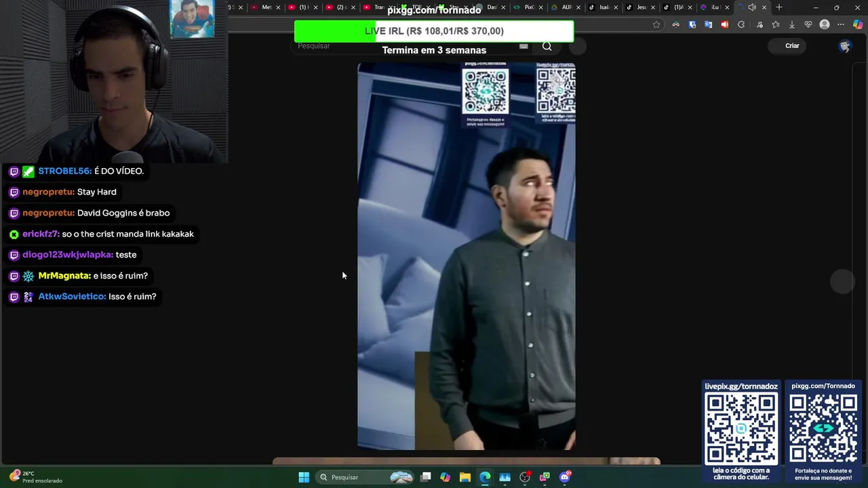Click the masked-face extension icon in toolbar
The width and height of the screenshot is (868, 488).
(675, 24)
